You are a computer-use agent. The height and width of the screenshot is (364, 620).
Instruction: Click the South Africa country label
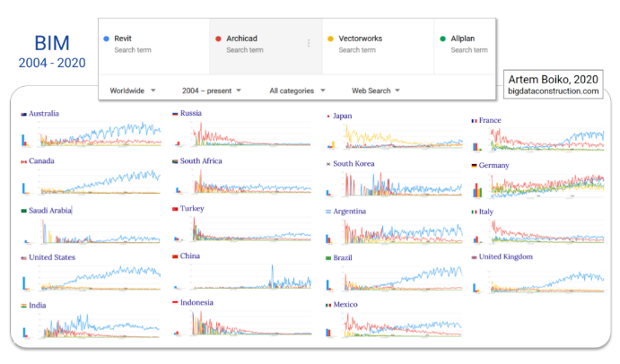pos(201,160)
